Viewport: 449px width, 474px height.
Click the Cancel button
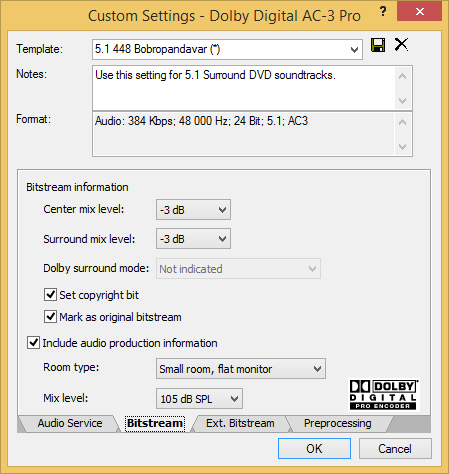[395, 449]
